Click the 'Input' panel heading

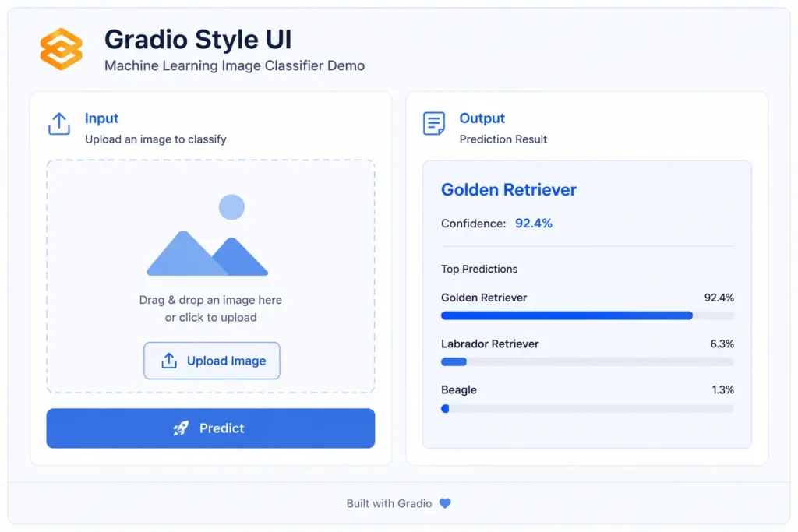pyautogui.click(x=102, y=118)
